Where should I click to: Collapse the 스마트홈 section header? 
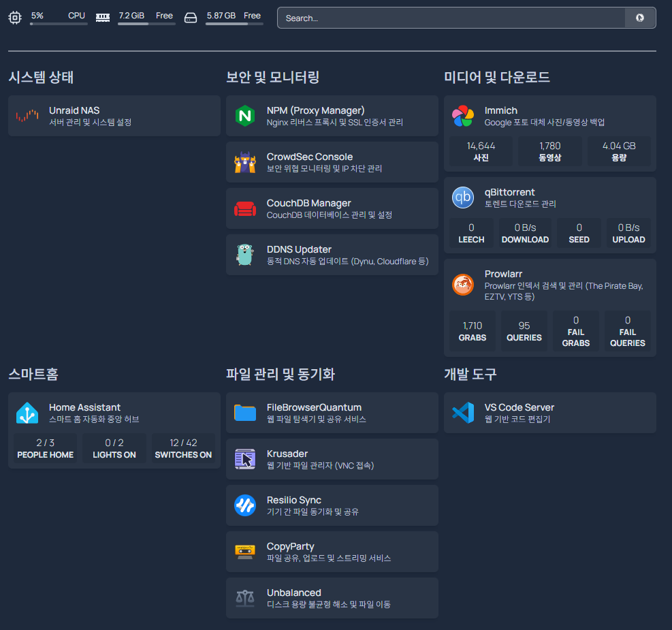[x=33, y=374]
